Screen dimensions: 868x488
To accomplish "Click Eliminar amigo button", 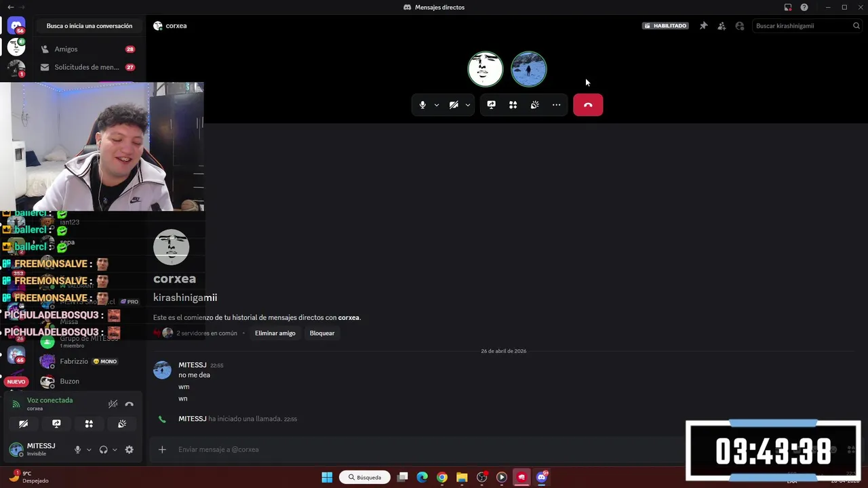I will [275, 333].
